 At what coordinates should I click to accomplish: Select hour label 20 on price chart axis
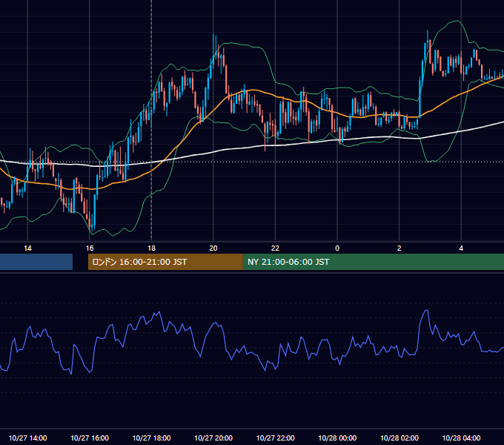tap(213, 248)
